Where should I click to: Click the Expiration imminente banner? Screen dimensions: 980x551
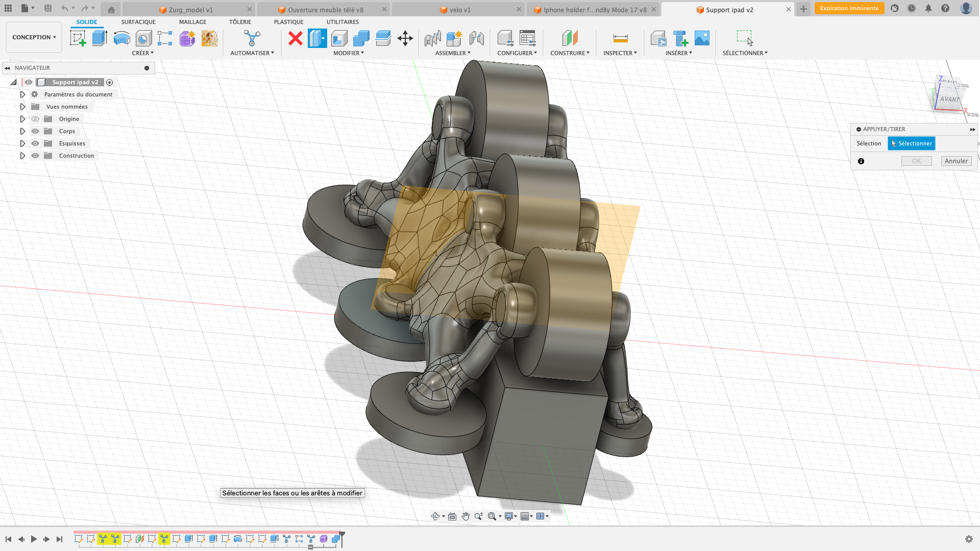pyautogui.click(x=849, y=9)
